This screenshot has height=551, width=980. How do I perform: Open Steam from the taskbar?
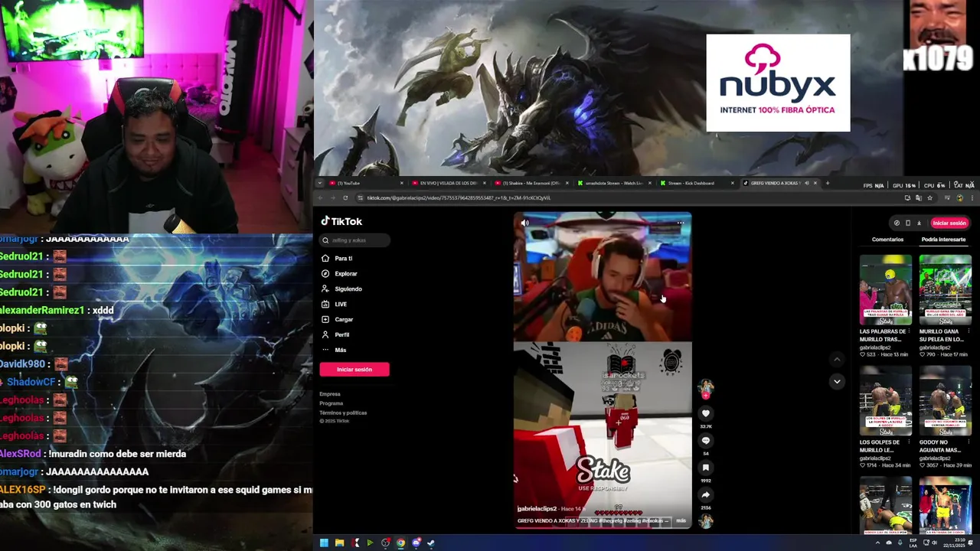(x=431, y=543)
